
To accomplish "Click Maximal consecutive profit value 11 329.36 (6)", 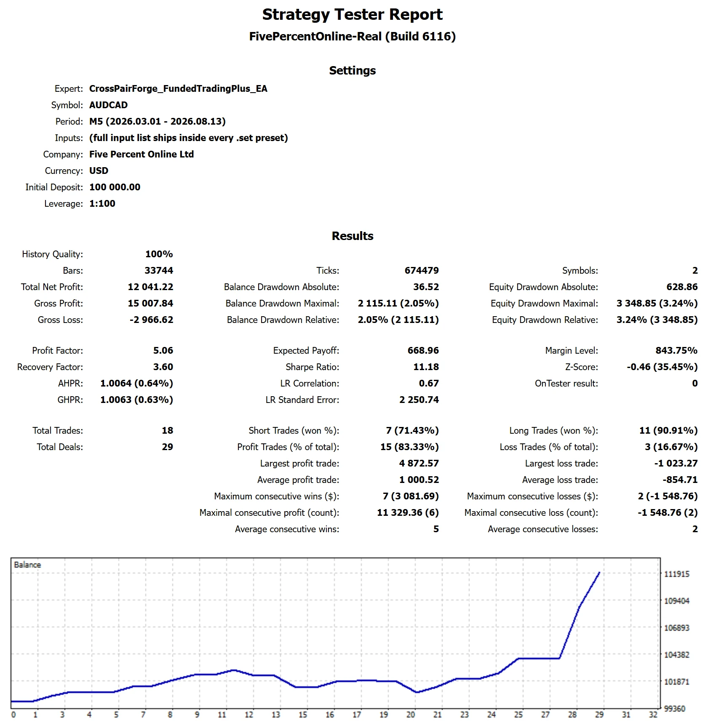I will pos(408,513).
